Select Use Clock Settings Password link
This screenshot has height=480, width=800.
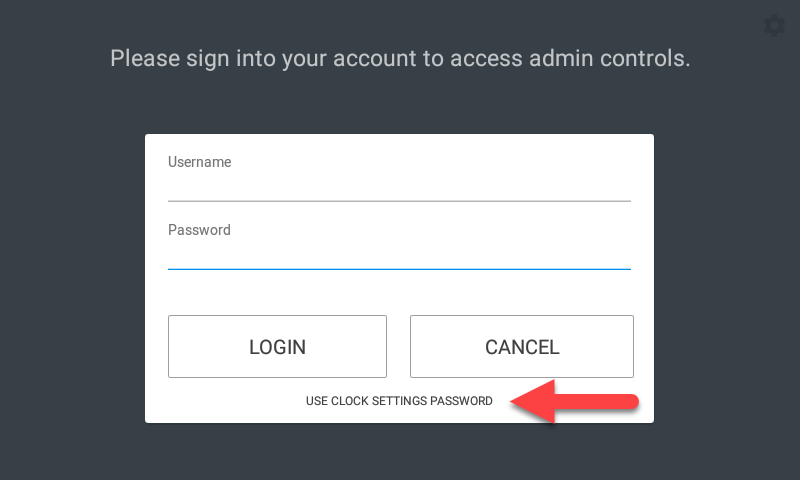pyautogui.click(x=399, y=401)
